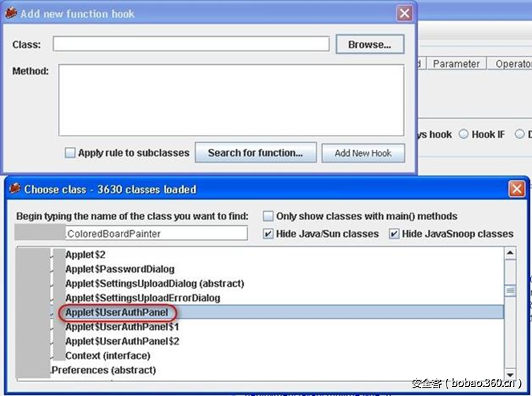Select the Hook IF radio button

pyautogui.click(x=464, y=134)
